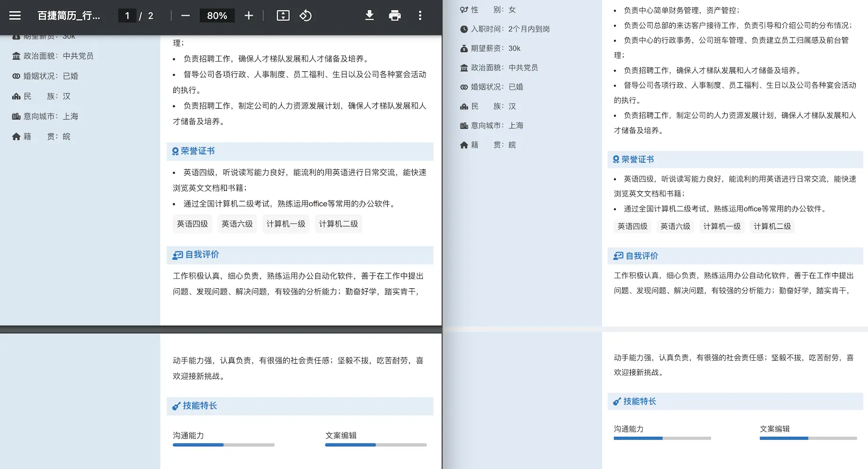The height and width of the screenshot is (469, 868).
Task: Click the document title 百捷简历_行...
Action: click(x=69, y=16)
